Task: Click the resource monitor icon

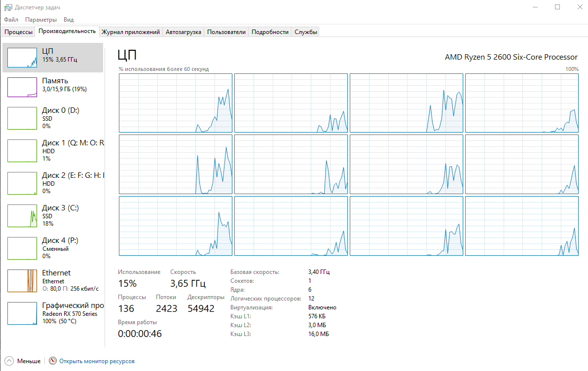Action: coord(53,361)
